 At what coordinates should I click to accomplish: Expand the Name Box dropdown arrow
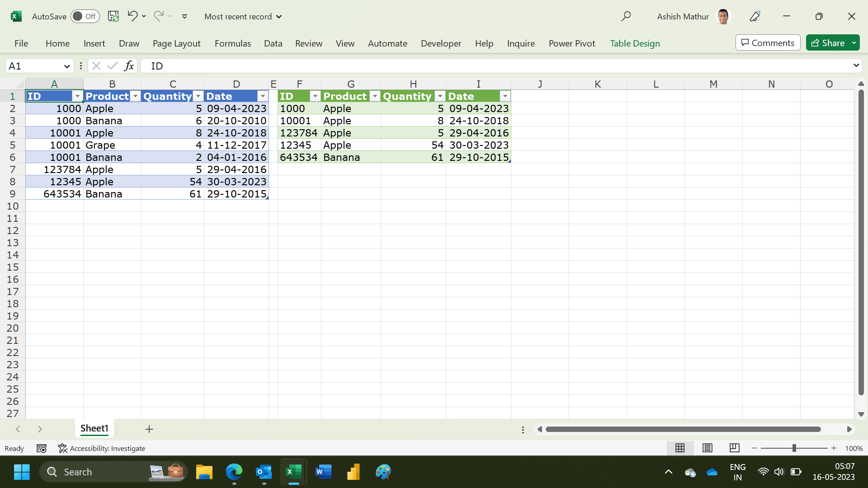click(x=67, y=66)
